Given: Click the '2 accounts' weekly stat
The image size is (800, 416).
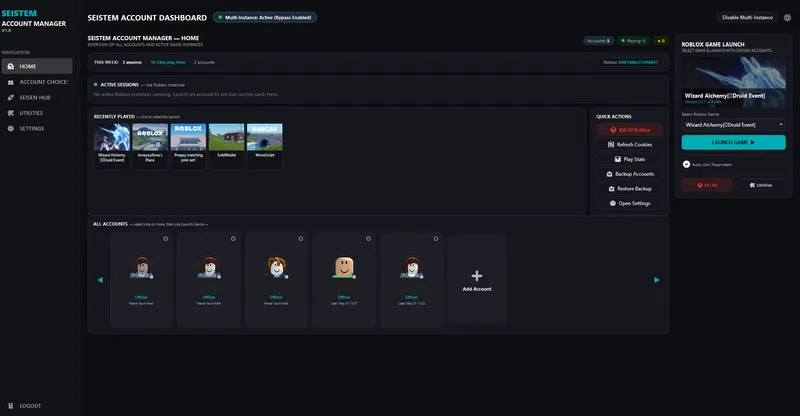Looking at the screenshot, I should click(204, 62).
